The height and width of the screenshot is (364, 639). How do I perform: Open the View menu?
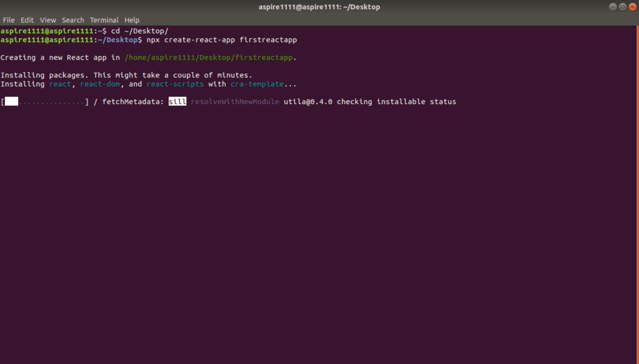point(47,20)
